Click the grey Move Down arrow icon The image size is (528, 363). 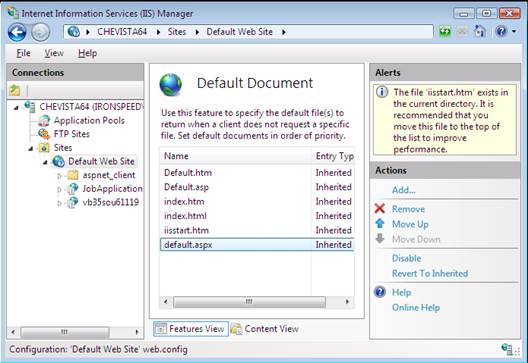pyautogui.click(x=380, y=238)
